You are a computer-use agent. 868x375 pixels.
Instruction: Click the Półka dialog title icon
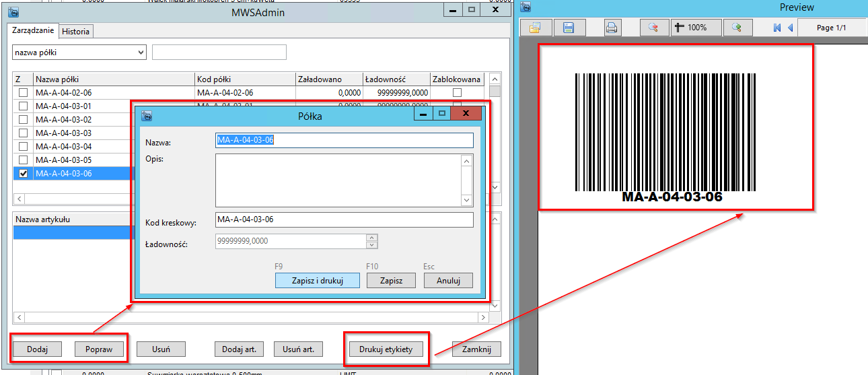coord(146,116)
